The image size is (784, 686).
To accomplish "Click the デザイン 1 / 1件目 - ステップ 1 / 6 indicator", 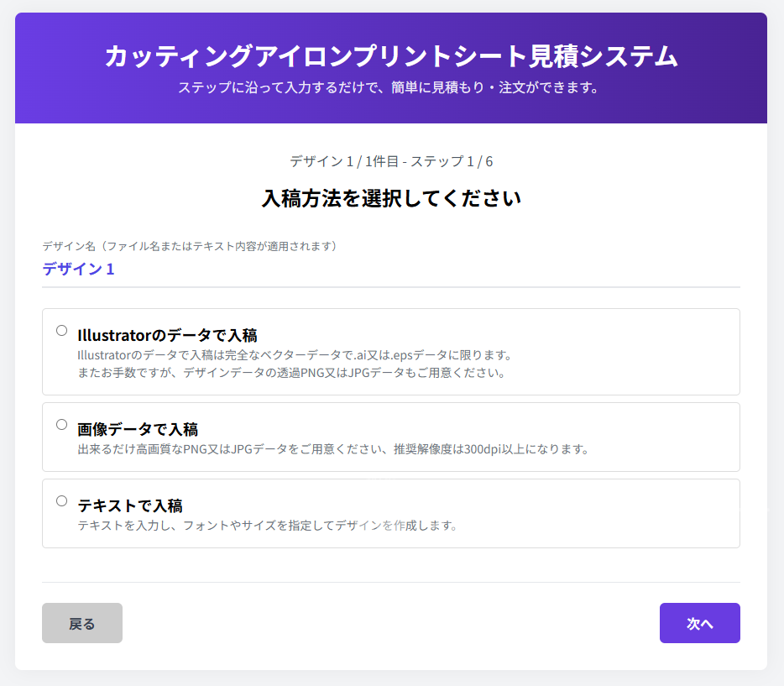I will pyautogui.click(x=391, y=161).
